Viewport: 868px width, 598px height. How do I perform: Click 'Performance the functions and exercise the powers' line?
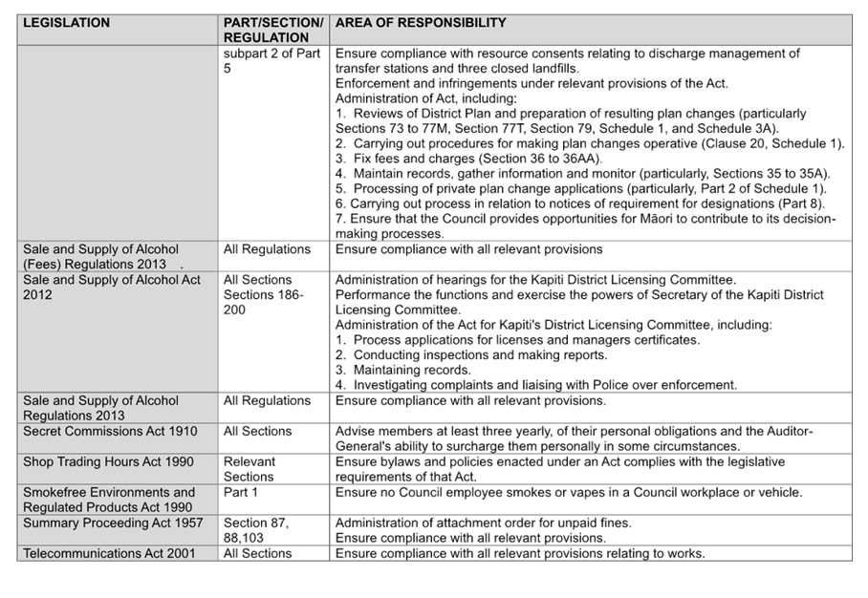tap(579, 302)
